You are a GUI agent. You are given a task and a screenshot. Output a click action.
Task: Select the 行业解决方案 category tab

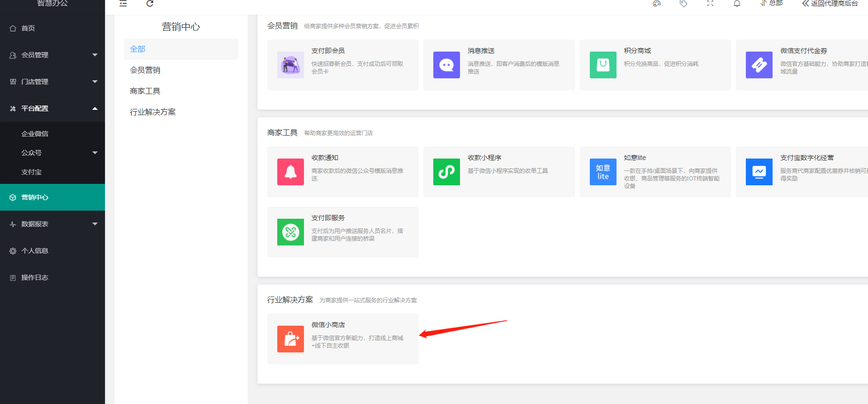pyautogui.click(x=181, y=112)
